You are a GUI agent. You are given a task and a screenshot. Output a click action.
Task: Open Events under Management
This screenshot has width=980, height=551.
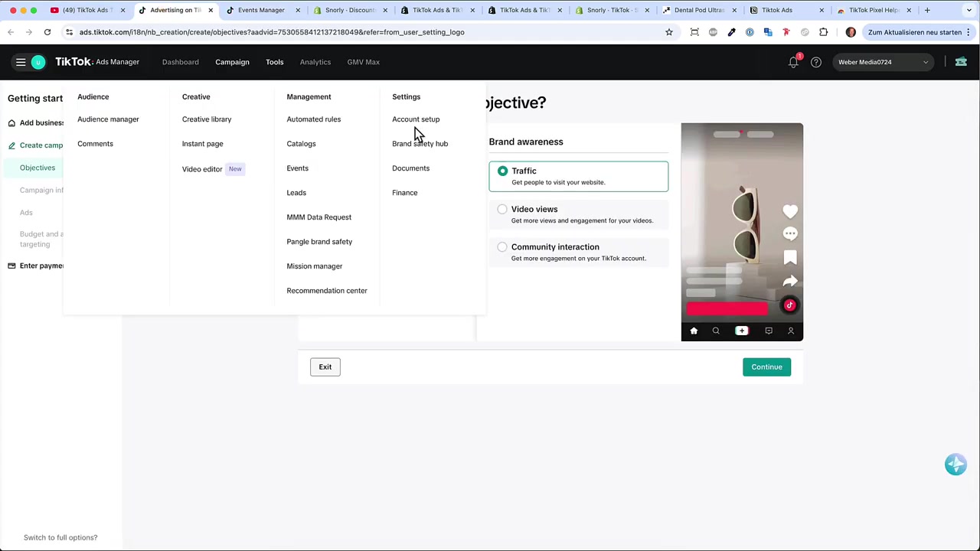298,168
